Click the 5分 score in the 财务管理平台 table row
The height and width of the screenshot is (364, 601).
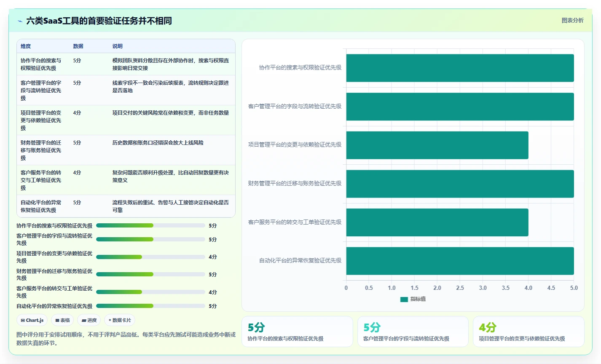coord(77,142)
